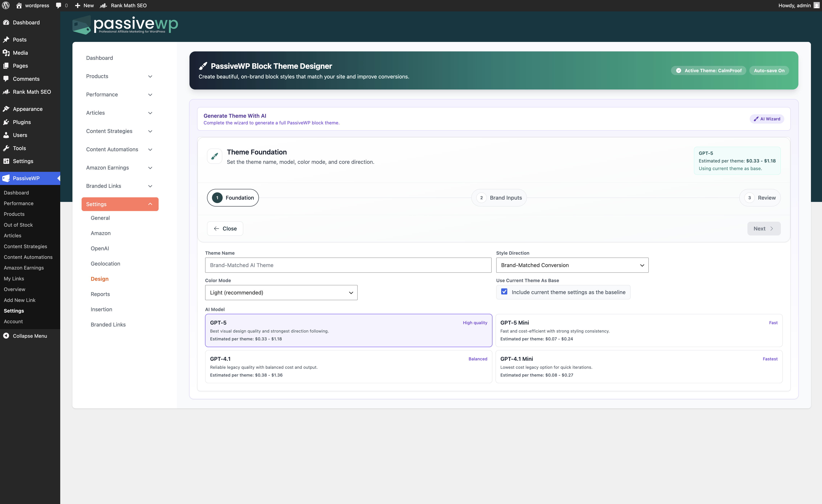This screenshot has height=504, width=822.
Task: Select the GPT-5 Mini model card
Action: [x=639, y=330]
